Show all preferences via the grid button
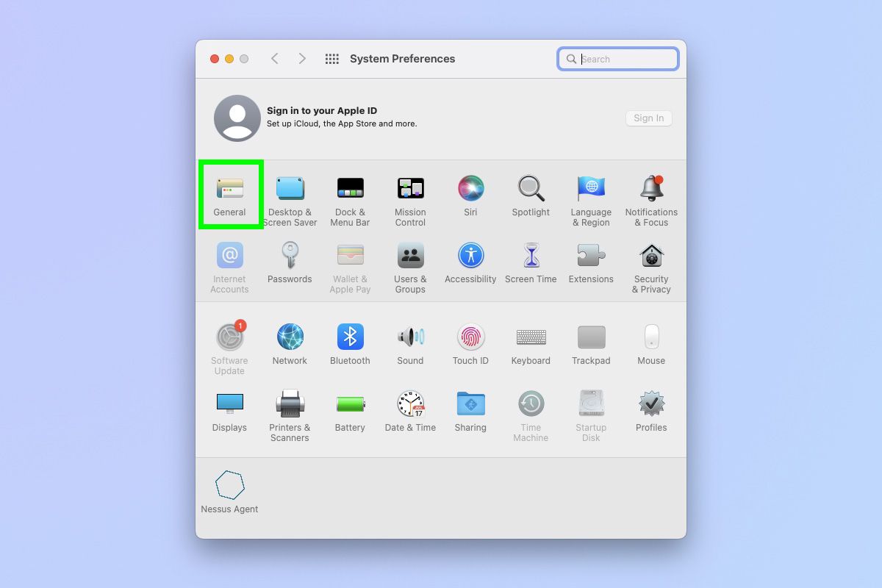Screen dimensions: 882x588 click(332, 58)
